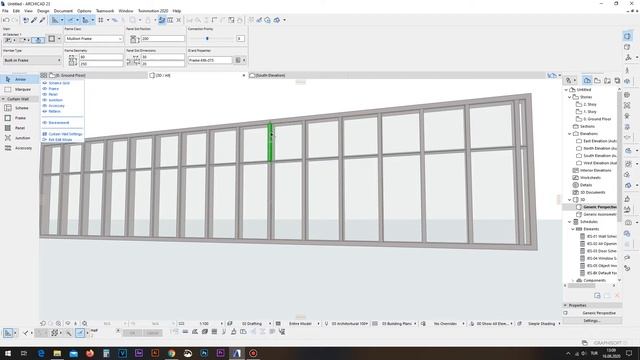This screenshot has width=640, height=360.
Task: Choose the Scheme tool under Curtain Wall
Action: [19, 108]
